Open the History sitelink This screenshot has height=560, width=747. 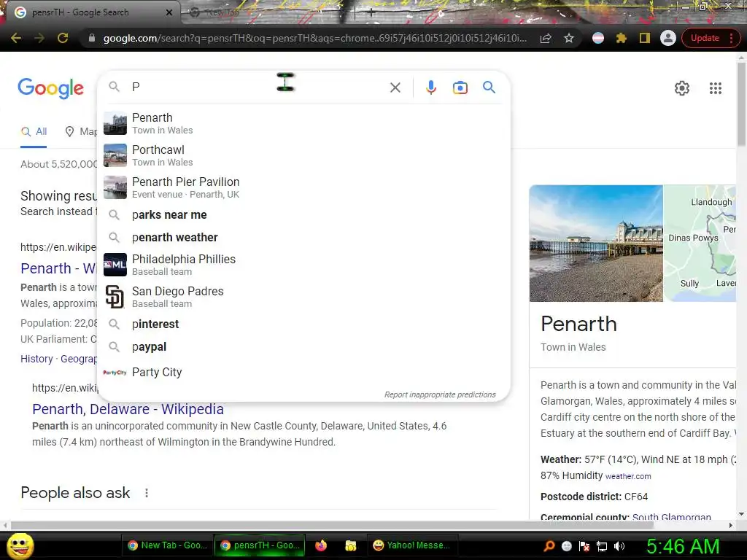(x=36, y=359)
